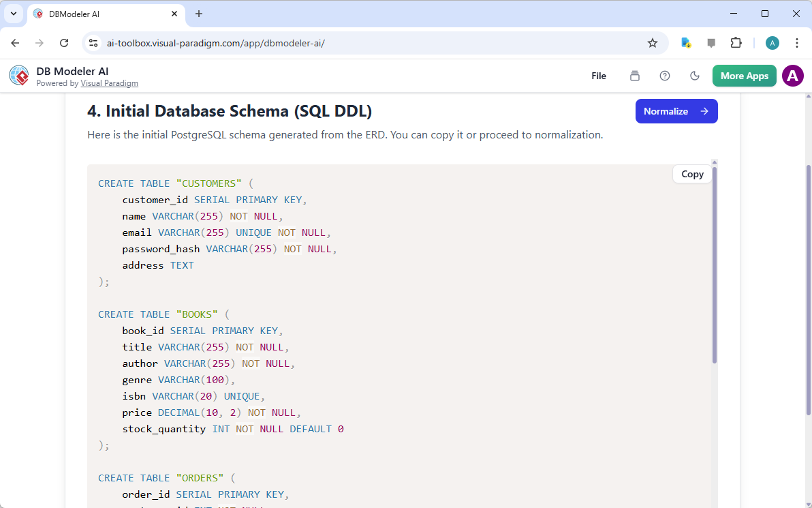The width and height of the screenshot is (812, 508).
Task: Reload the page
Action: pos(65,42)
